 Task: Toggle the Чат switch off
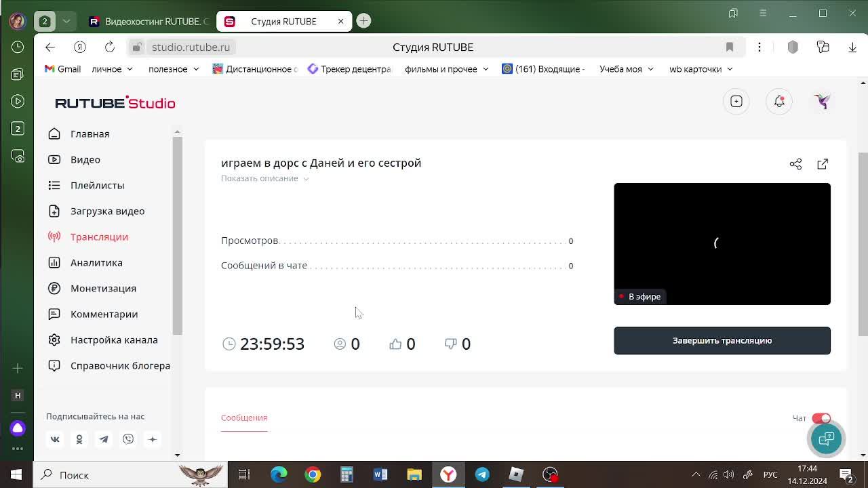tap(821, 418)
